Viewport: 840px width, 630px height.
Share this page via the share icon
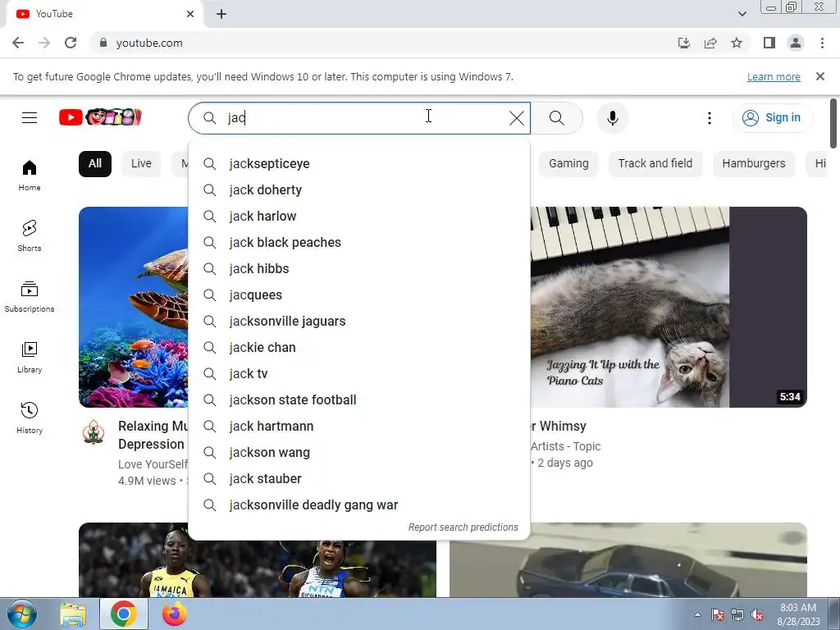[x=710, y=43]
